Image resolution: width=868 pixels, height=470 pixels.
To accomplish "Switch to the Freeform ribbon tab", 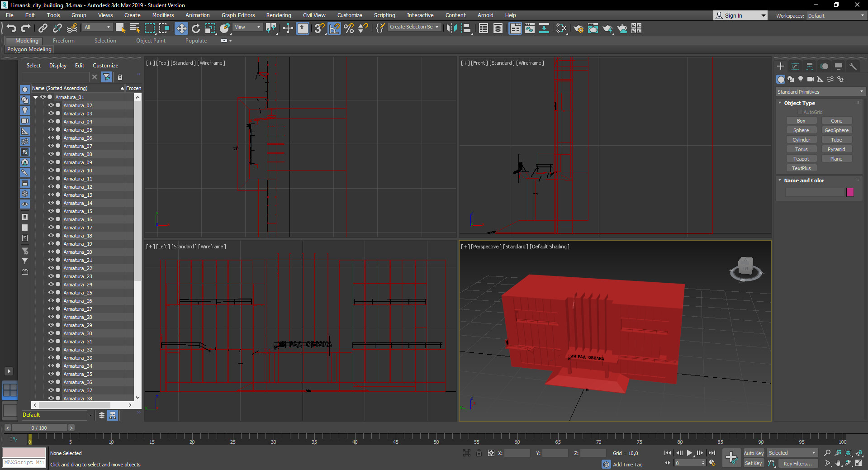I will coord(63,41).
